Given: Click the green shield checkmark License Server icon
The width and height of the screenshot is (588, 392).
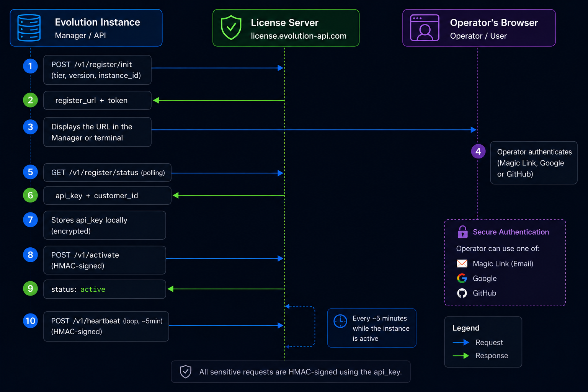Looking at the screenshot, I should click(231, 28).
